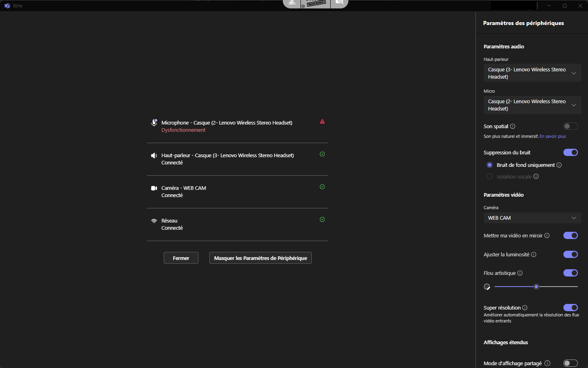Click the speaker icon in the Haut-parleur row
This screenshot has height=368, width=588.
[154, 156]
